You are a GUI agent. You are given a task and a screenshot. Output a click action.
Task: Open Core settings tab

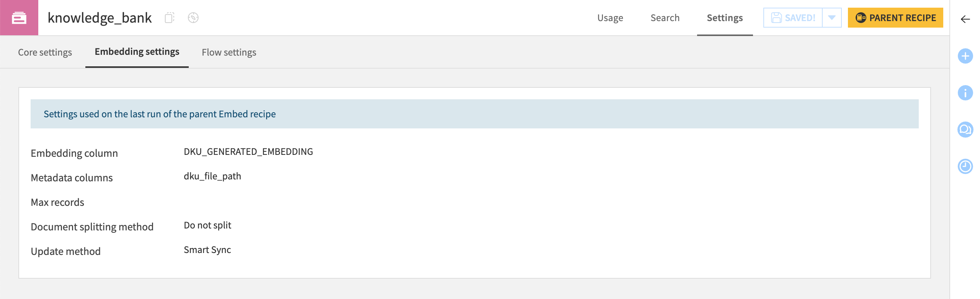[x=45, y=52]
